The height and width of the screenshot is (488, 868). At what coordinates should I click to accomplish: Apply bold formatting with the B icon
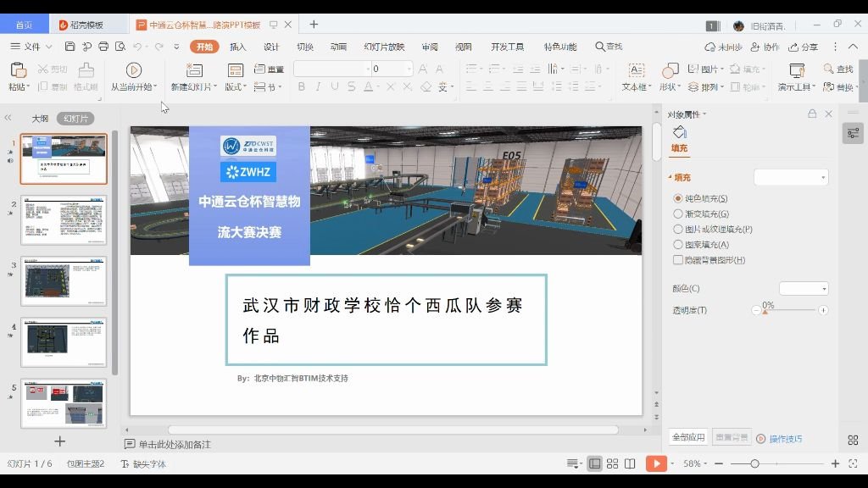point(301,86)
